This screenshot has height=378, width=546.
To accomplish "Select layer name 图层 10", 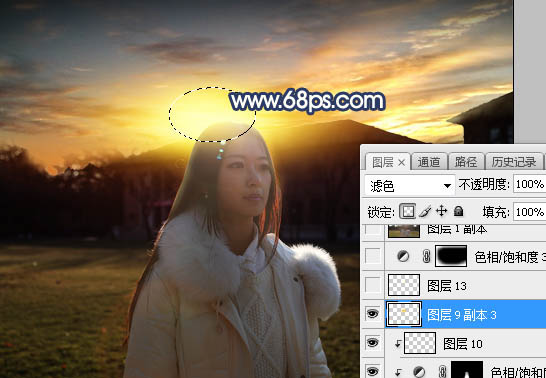I will pos(463,344).
